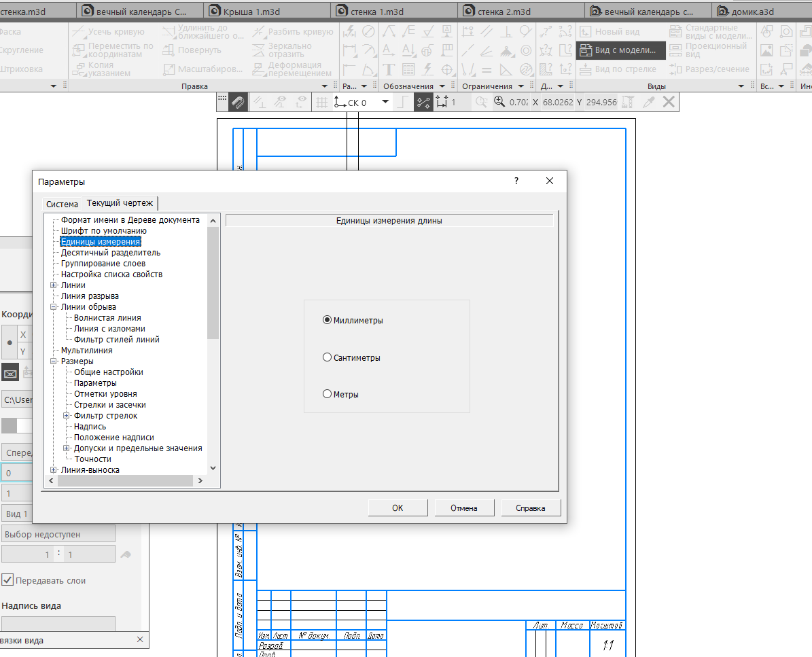Click Разбить кривую tool

point(293,31)
